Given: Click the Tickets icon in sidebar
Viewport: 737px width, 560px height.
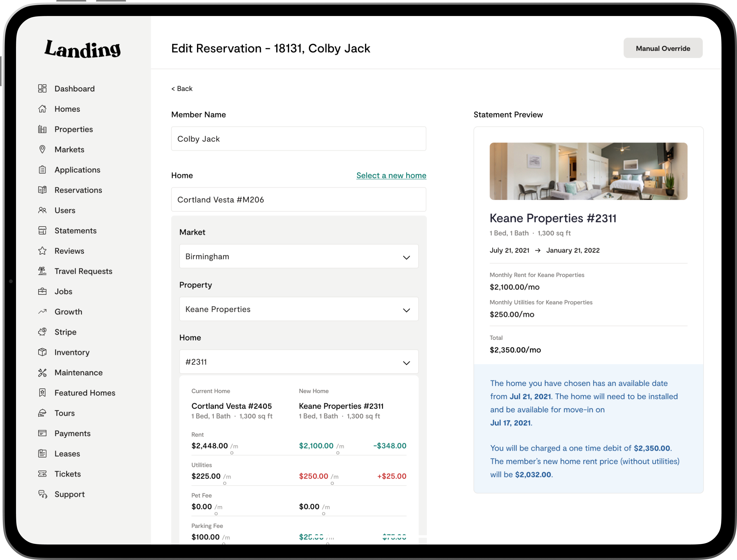Looking at the screenshot, I should pos(42,474).
